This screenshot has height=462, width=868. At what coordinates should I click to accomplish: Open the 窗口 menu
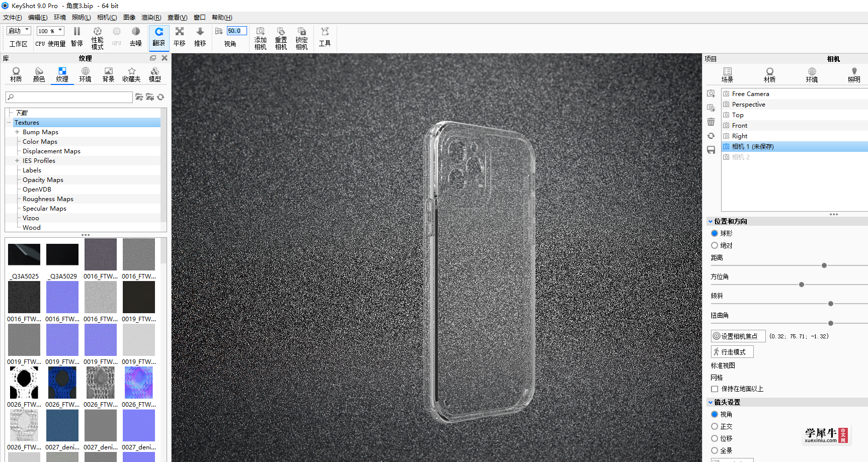[x=200, y=18]
